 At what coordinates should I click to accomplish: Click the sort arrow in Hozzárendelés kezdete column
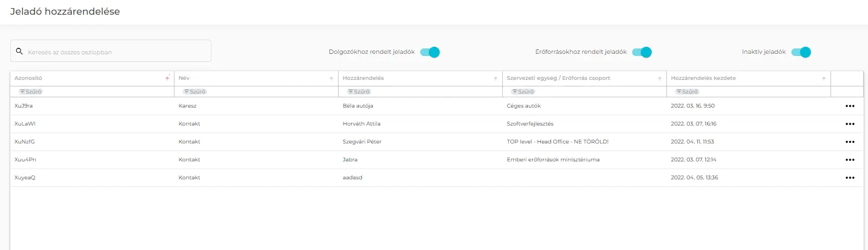pyautogui.click(x=824, y=78)
